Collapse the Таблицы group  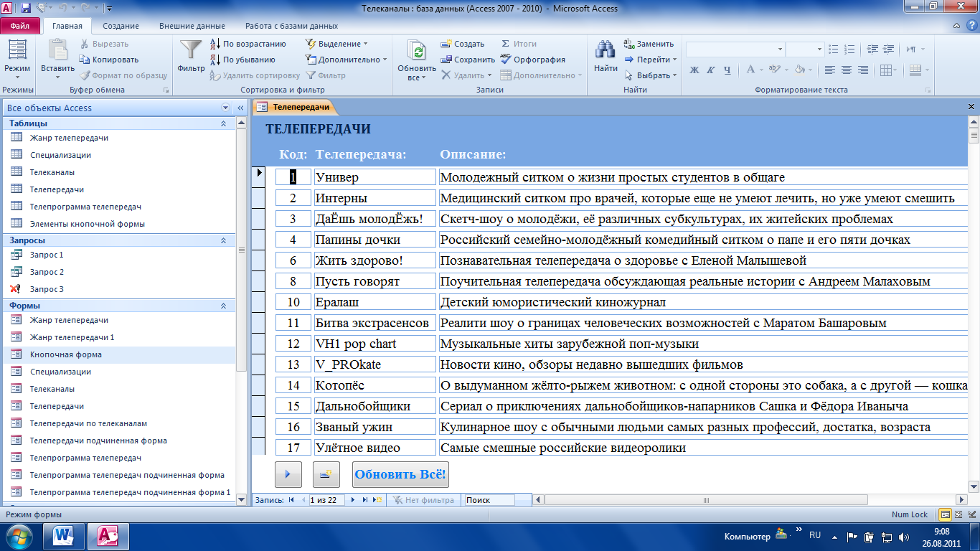point(223,123)
